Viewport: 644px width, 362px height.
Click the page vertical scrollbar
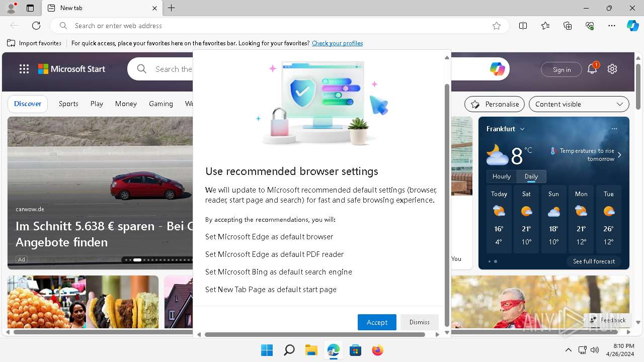(x=638, y=85)
